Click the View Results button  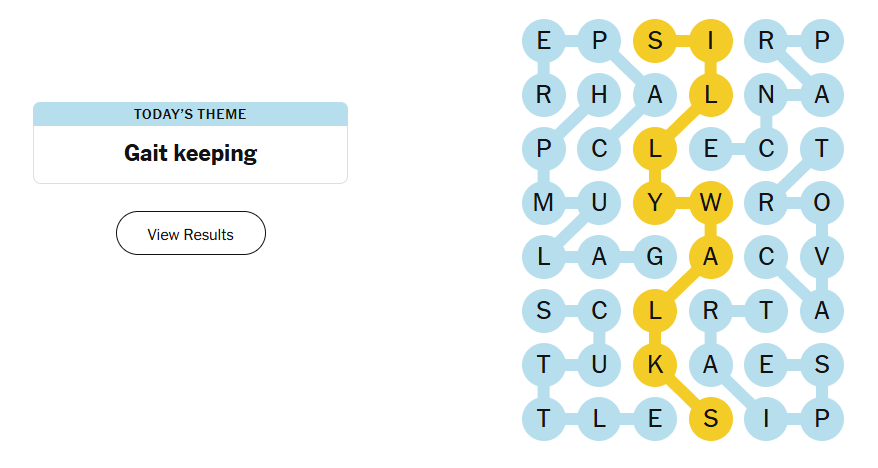(191, 234)
